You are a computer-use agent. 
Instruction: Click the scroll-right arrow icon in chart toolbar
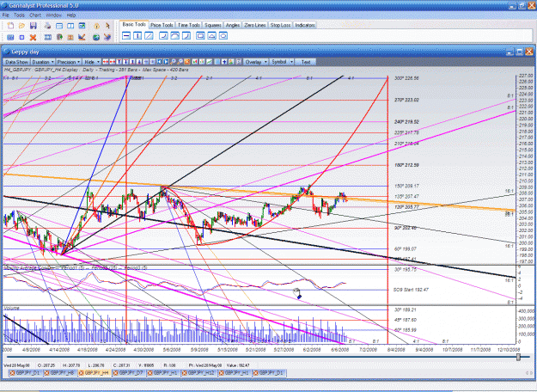[x=167, y=62]
